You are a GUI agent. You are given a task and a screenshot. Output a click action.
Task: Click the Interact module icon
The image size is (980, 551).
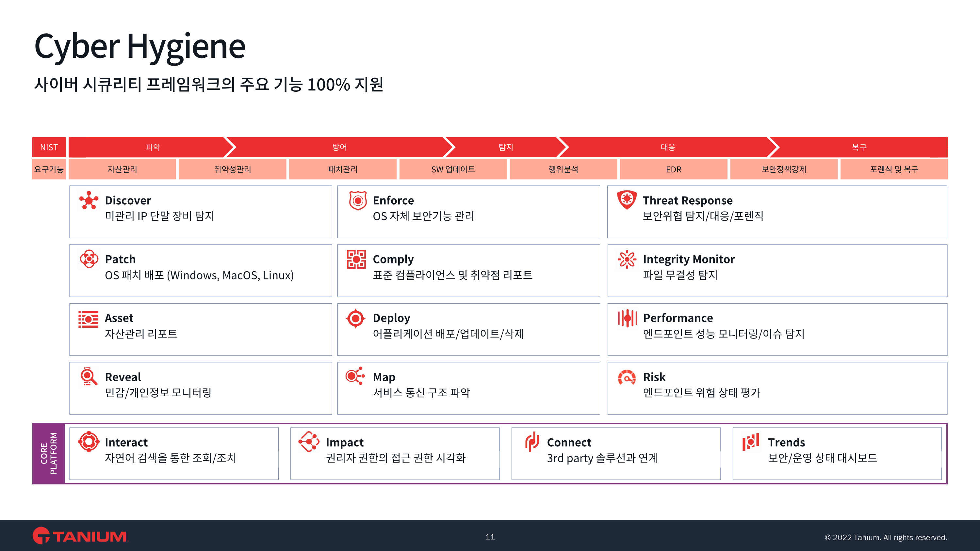pos(89,441)
